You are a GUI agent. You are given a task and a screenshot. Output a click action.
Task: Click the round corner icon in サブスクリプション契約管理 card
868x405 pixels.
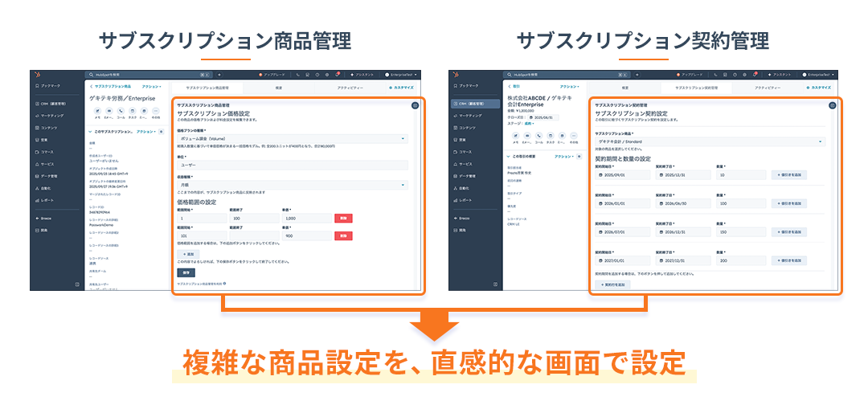point(832,105)
